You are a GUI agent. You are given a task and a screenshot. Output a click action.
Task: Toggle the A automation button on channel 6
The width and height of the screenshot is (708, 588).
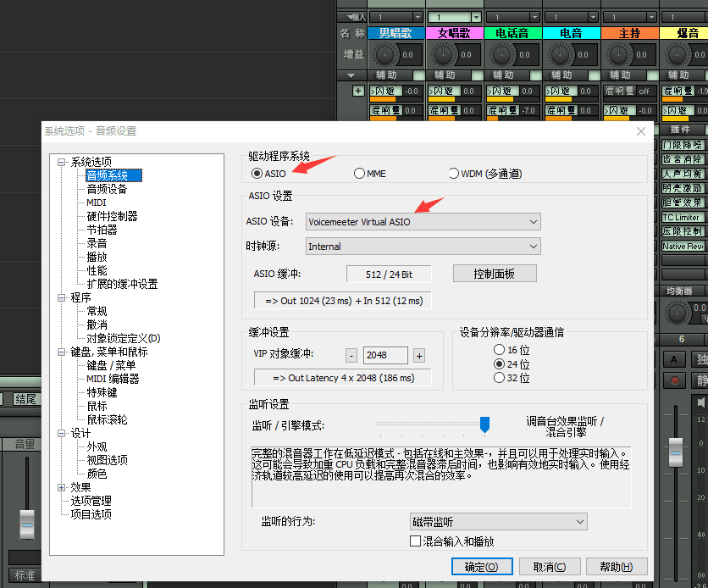(x=674, y=359)
